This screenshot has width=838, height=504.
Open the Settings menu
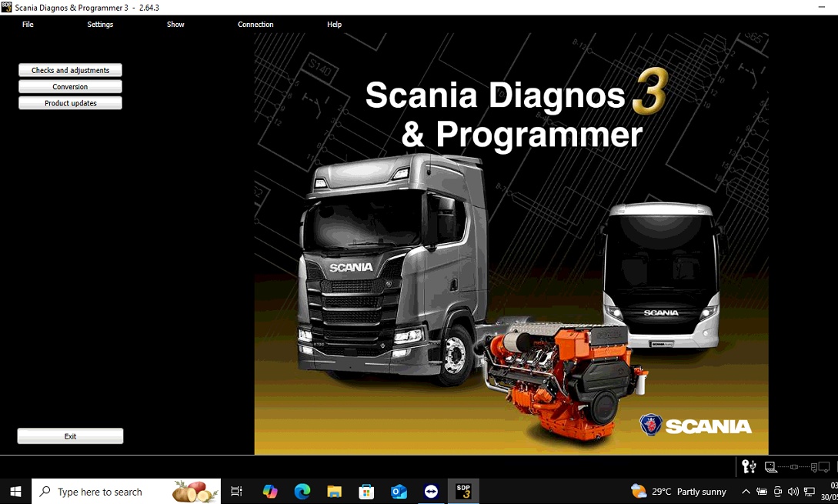[100, 24]
